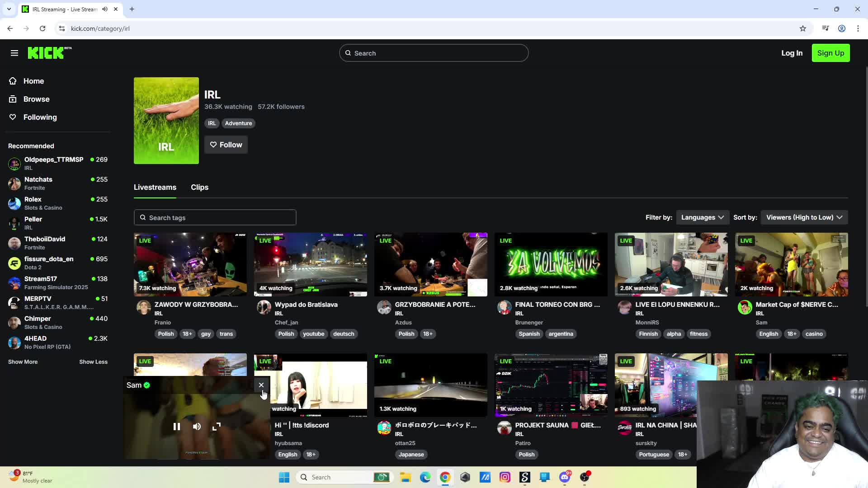Screen dimensions: 868x488
Task: Click Stream517 avatar in Recommended
Action: click(x=14, y=283)
